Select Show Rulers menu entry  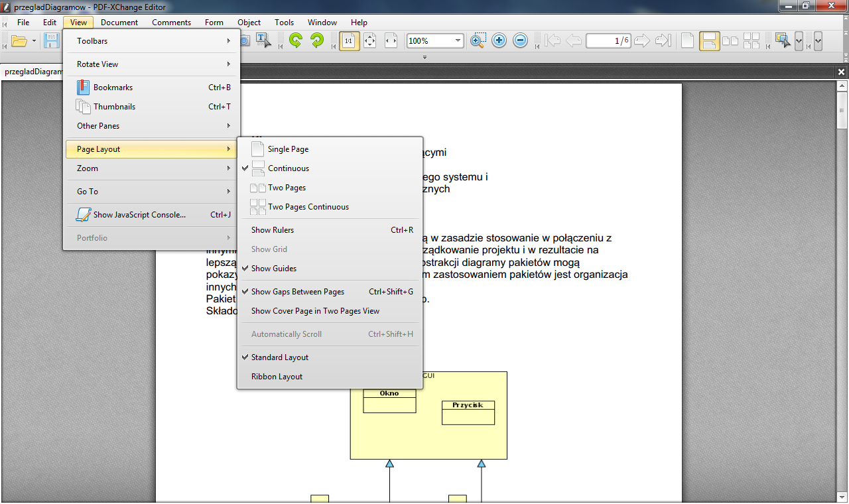point(273,230)
